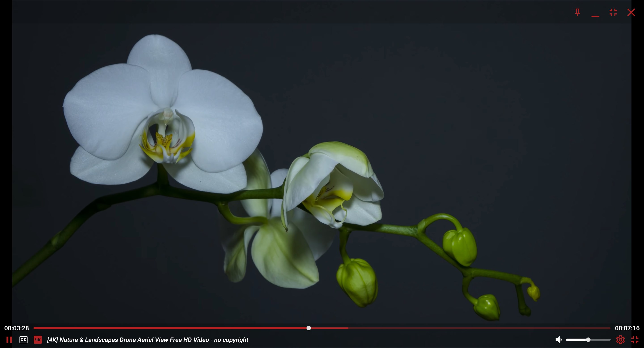The width and height of the screenshot is (644, 348).
Task: Pin the player always on top
Action: tap(577, 13)
